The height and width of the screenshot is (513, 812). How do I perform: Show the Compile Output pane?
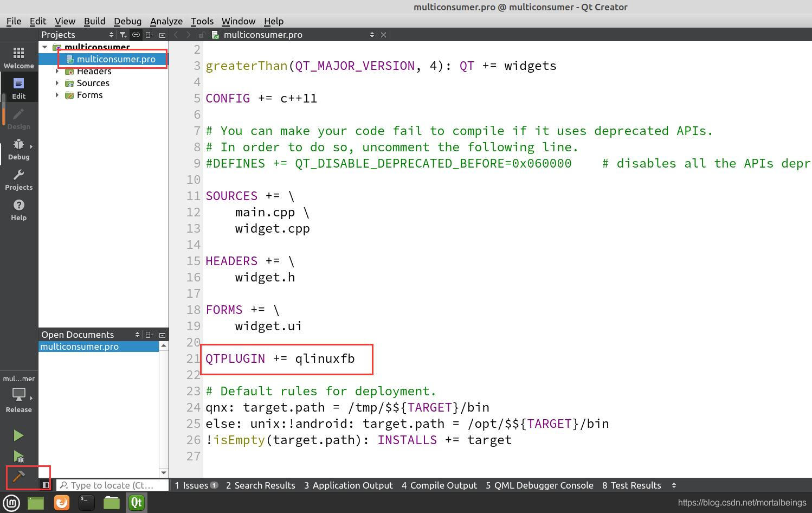tap(439, 485)
